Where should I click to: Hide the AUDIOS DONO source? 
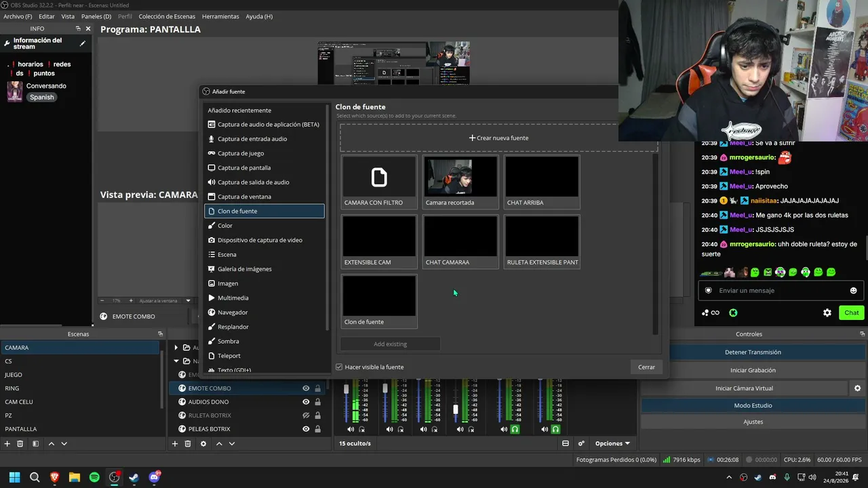tap(306, 402)
